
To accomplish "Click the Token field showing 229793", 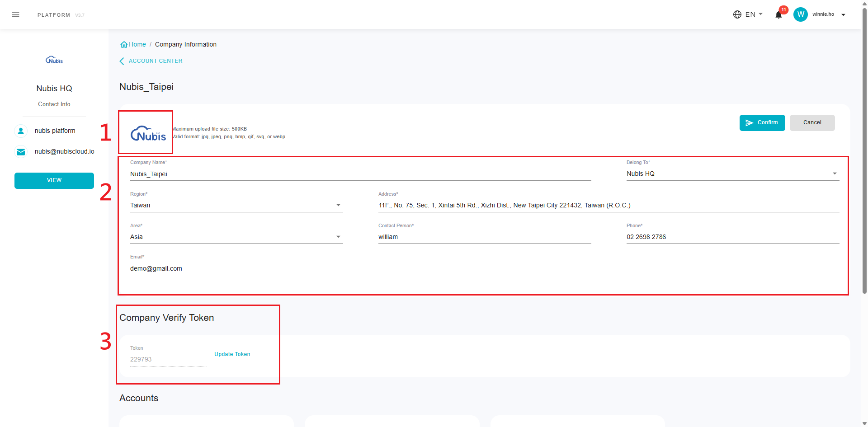I will [169, 360].
